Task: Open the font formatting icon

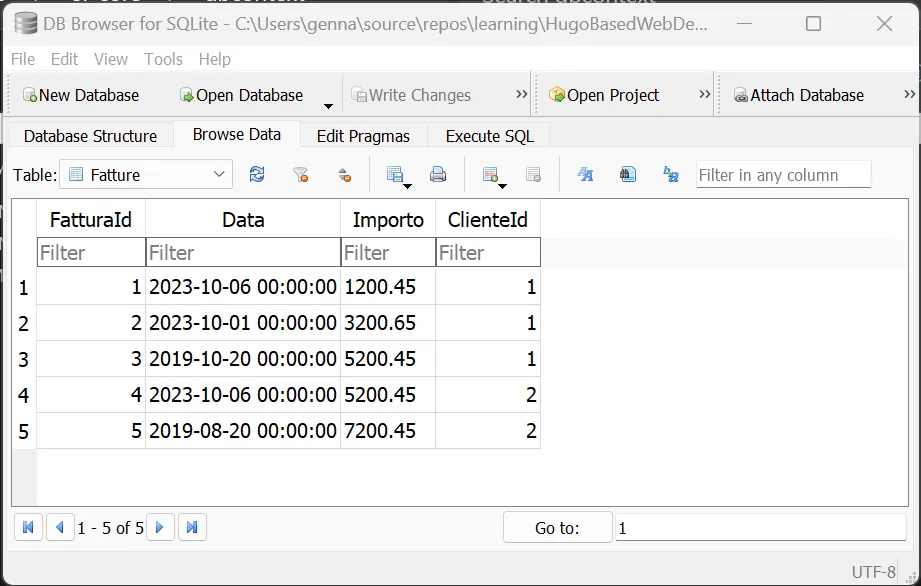Action: tap(585, 174)
